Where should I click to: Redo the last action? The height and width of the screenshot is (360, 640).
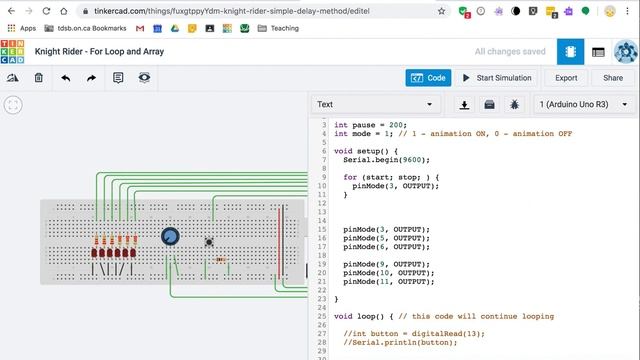pyautogui.click(x=91, y=78)
